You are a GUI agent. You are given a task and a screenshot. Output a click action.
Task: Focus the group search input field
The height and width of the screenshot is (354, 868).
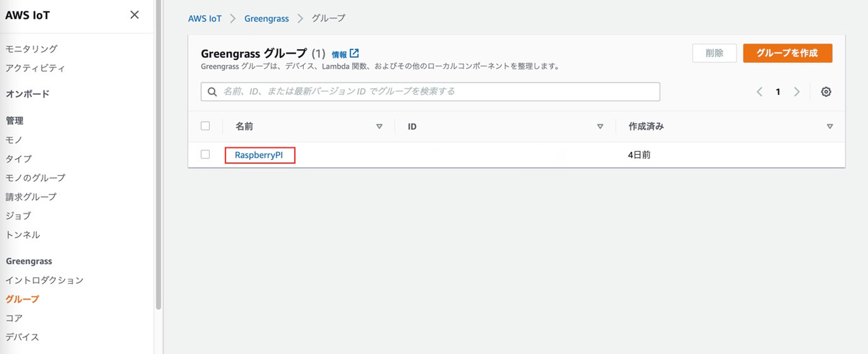click(x=430, y=92)
